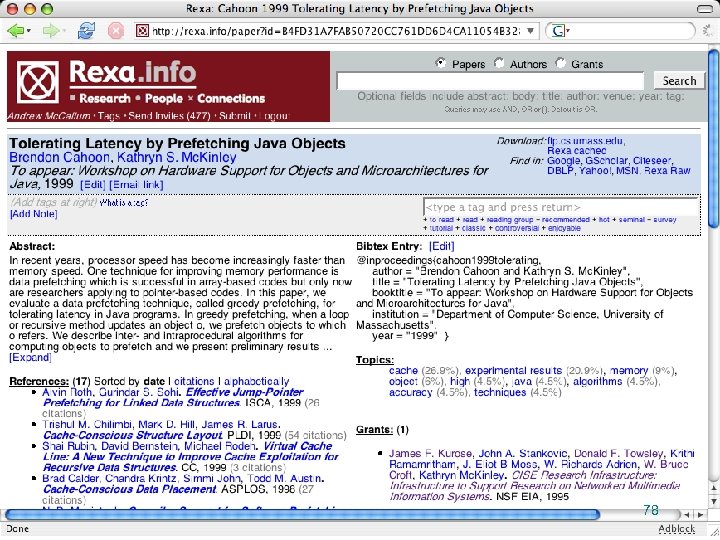Open Cache-Conscious Data Placement reference
This screenshot has height=540, width=720.
click(x=129, y=489)
